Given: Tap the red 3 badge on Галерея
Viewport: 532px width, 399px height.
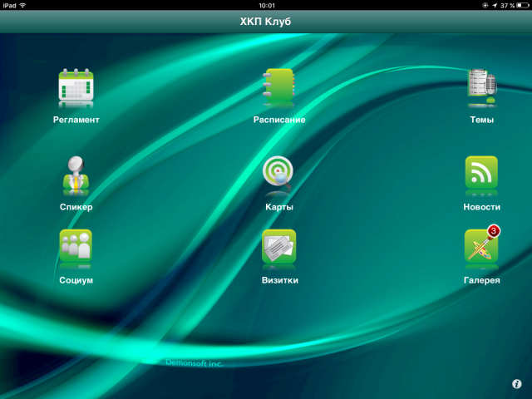Looking at the screenshot, I should (494, 231).
